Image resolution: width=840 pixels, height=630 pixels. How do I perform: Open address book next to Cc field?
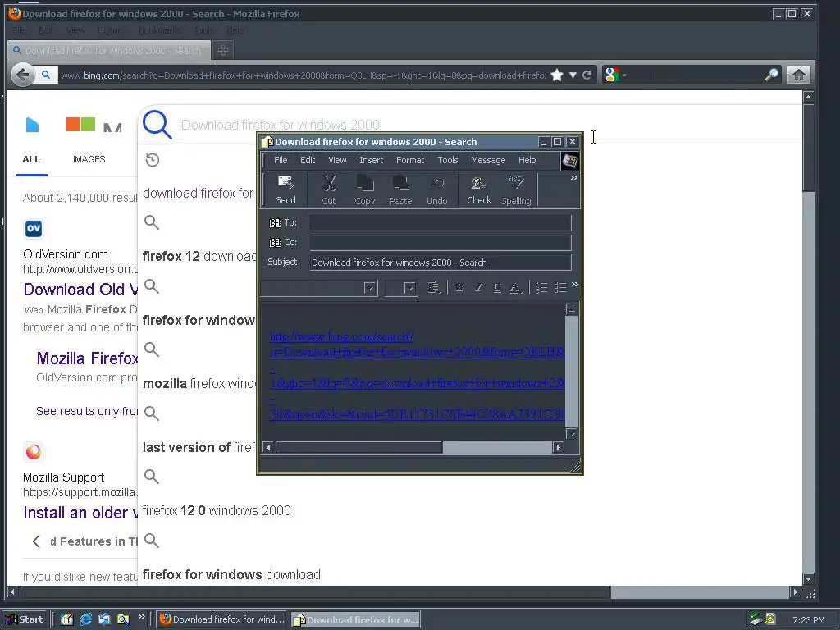[275, 243]
